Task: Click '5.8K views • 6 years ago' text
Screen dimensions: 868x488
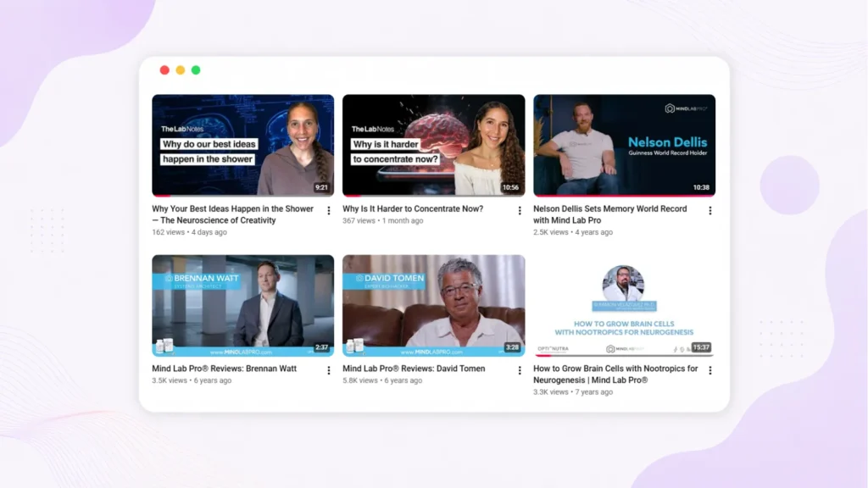Action: point(382,380)
